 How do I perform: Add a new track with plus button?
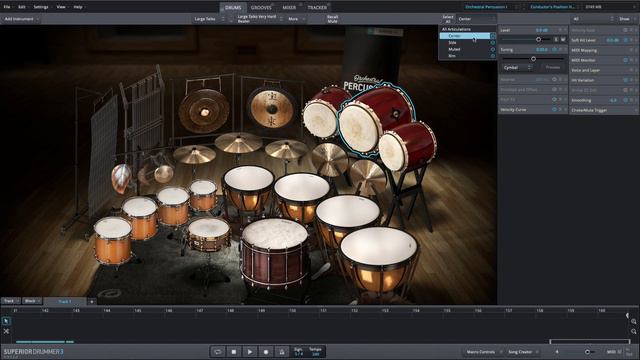(91, 302)
